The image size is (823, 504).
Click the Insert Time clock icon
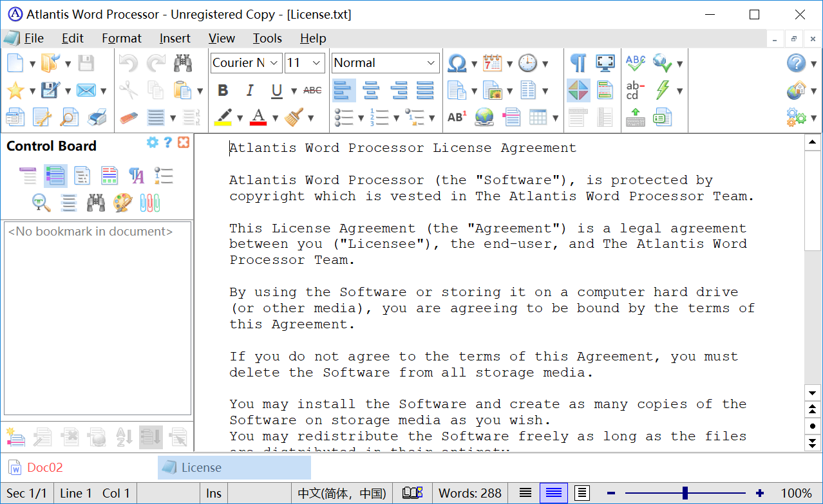pyautogui.click(x=528, y=63)
